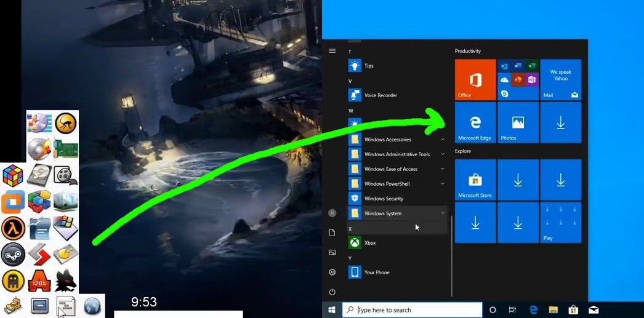Click the Windows Start button
The height and width of the screenshot is (318, 644).
click(x=331, y=310)
